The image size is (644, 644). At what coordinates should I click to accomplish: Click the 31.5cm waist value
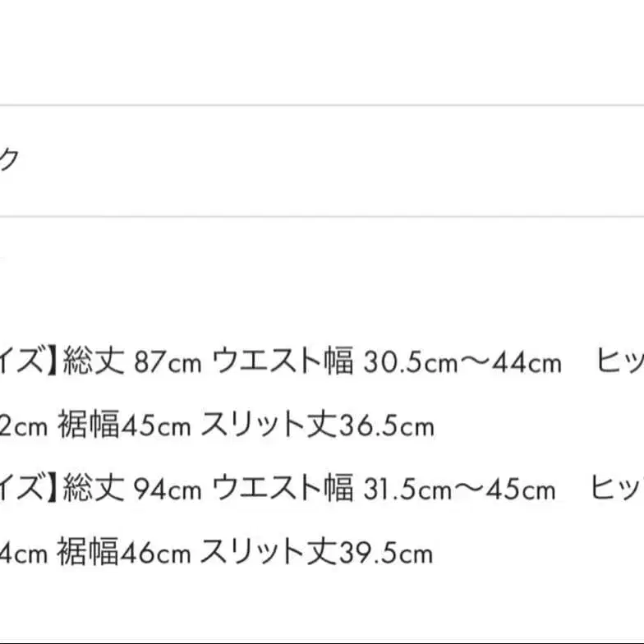[x=401, y=490]
